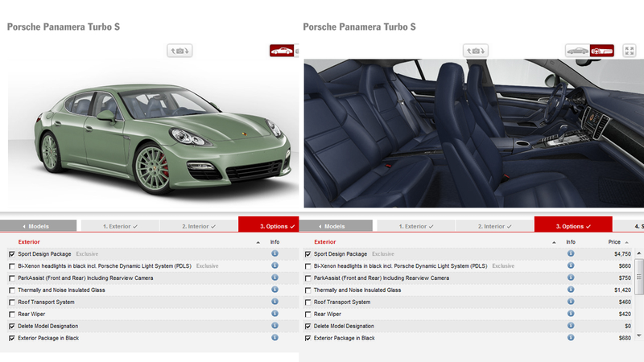Go back to Models in left configurator
The width and height of the screenshot is (644, 362).
(x=38, y=226)
